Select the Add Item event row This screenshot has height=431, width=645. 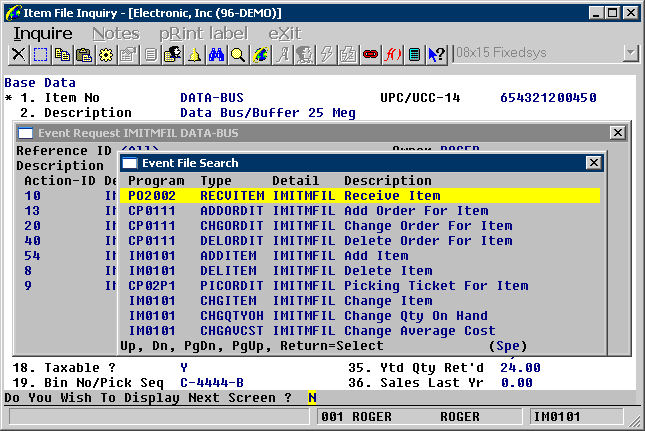pyautogui.click(x=360, y=256)
